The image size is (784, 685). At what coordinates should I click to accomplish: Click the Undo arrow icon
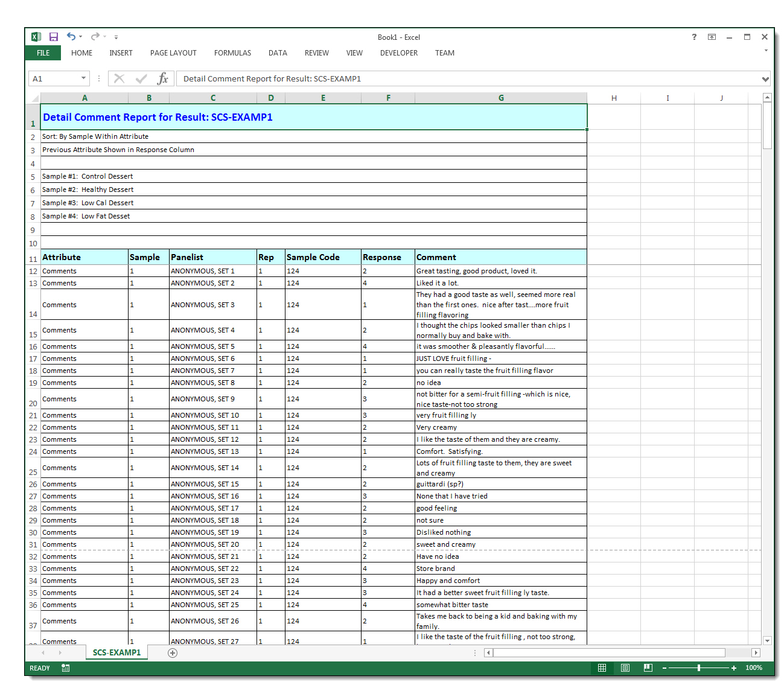(x=71, y=37)
